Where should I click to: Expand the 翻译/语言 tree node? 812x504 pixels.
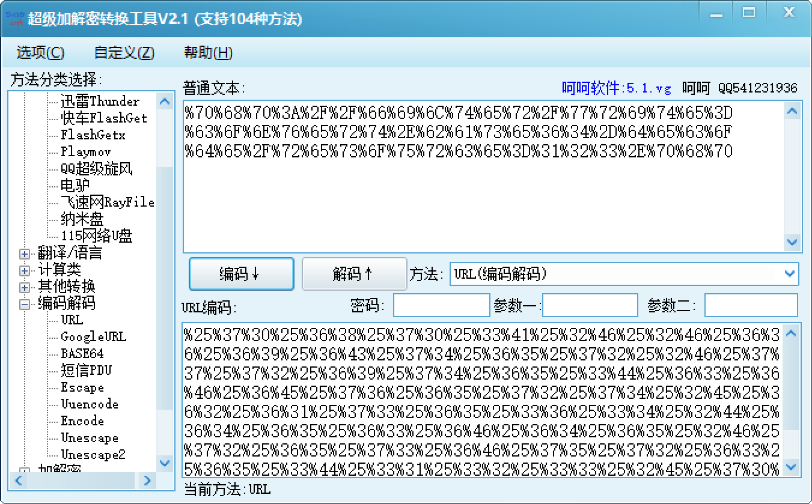tap(23, 253)
